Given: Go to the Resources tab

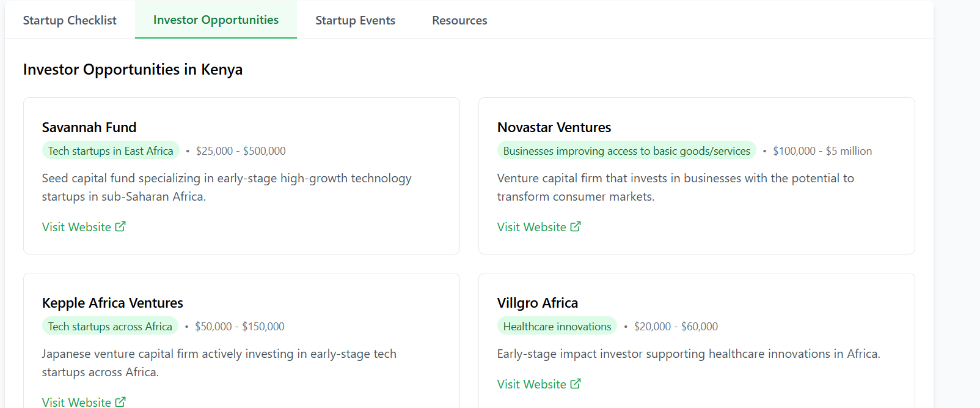Looking at the screenshot, I should pos(459,20).
